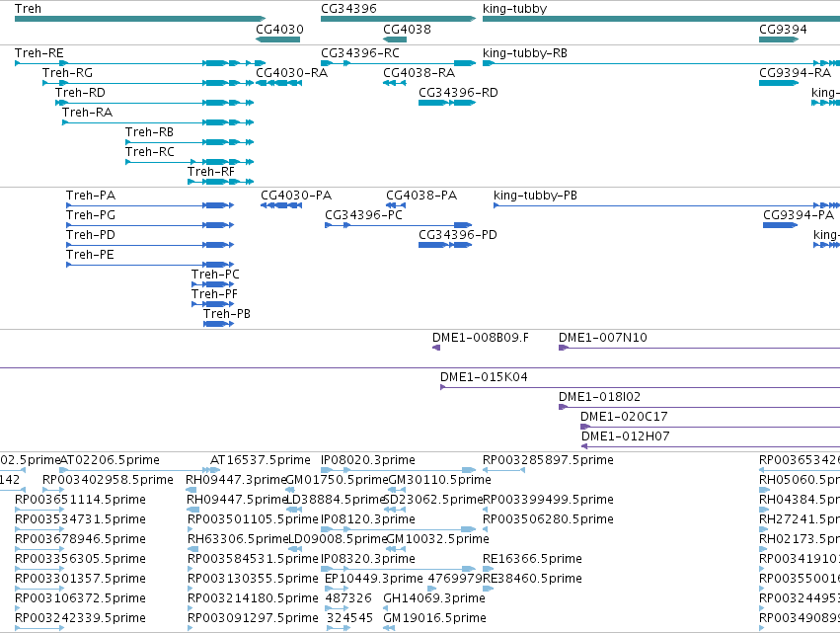
Task: Select EST RP003501105.5prime
Action: 253,519
